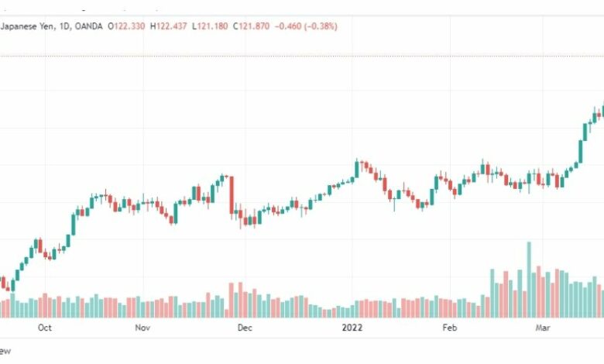Image resolution: width=604 pixels, height=364 pixels.
Task: Click the high value H122.437
Action: (x=168, y=26)
